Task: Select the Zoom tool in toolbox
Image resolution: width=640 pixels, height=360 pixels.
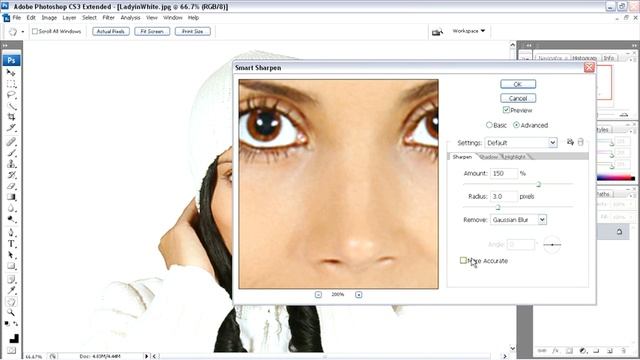Action: (11, 313)
